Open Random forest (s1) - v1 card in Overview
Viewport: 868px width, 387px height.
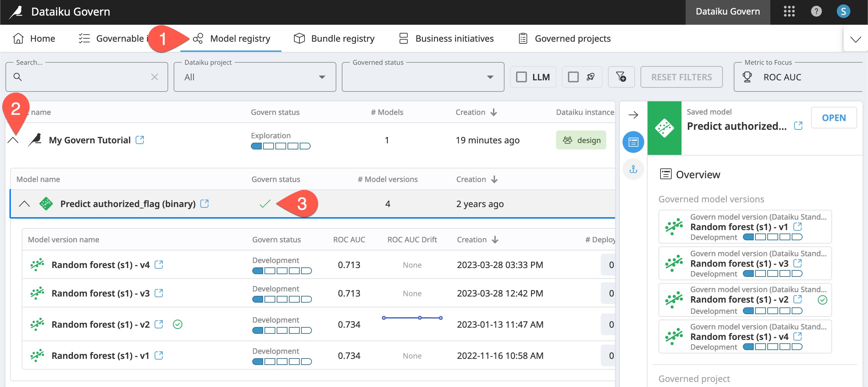tap(745, 227)
